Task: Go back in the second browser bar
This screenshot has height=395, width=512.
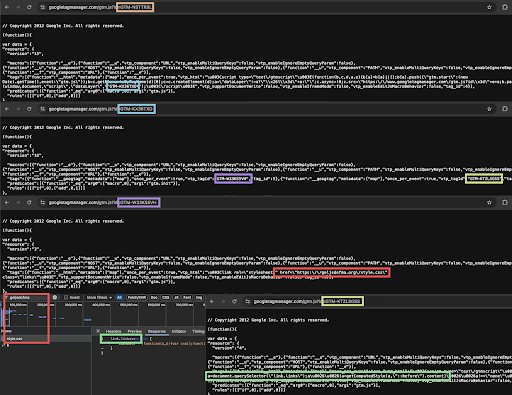Action: [x=7, y=109]
